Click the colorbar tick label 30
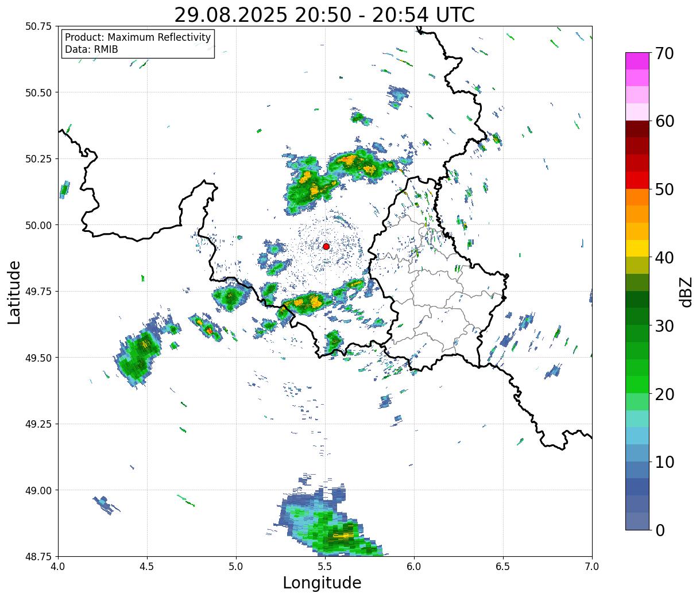700x597 pixels. point(664,325)
